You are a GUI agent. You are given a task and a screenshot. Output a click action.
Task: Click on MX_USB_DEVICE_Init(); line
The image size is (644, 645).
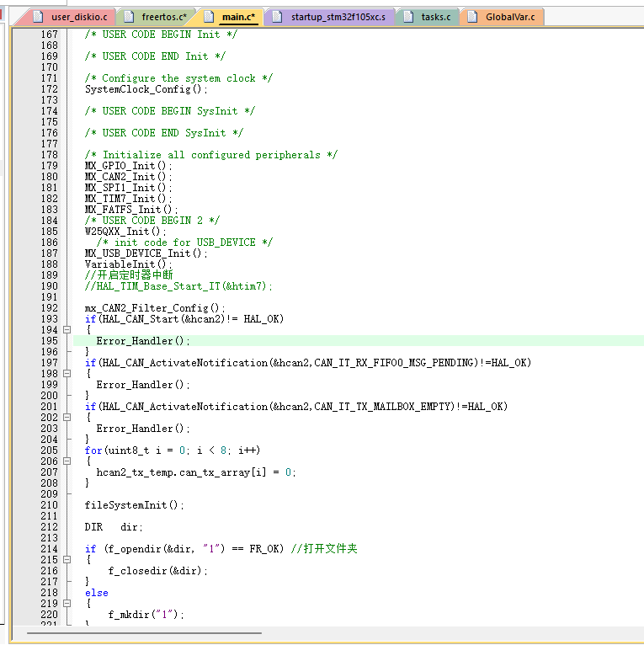(x=146, y=253)
